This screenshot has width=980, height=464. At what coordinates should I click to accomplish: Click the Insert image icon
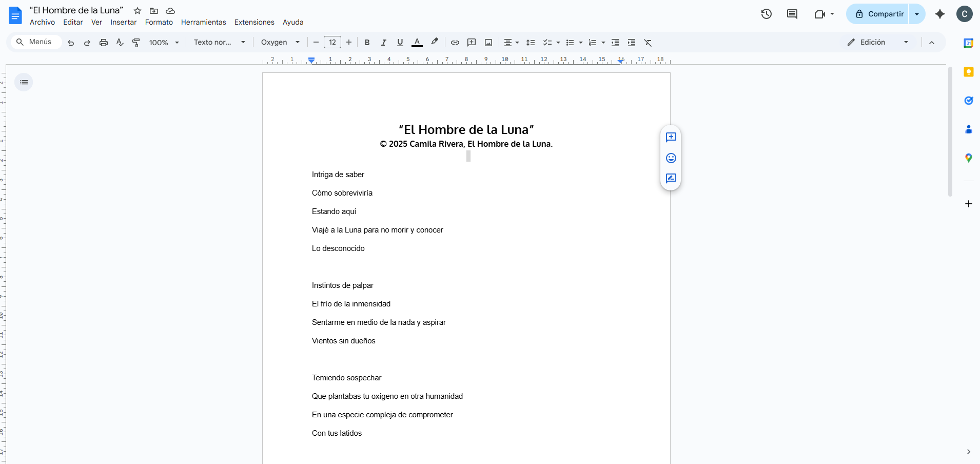tap(488, 43)
